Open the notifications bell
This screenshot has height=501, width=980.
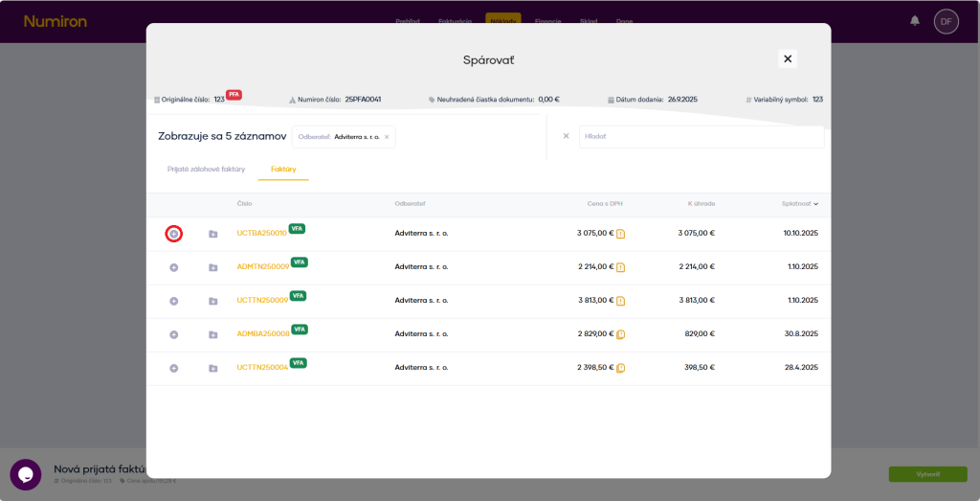click(x=915, y=21)
